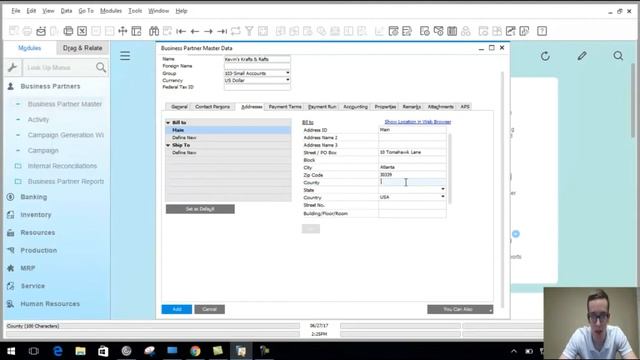Screen dimensions: 640x360
Task: Click the stacked-pages toolbar icon beside the Excel icon
Action: pyautogui.click(x=68, y=31)
